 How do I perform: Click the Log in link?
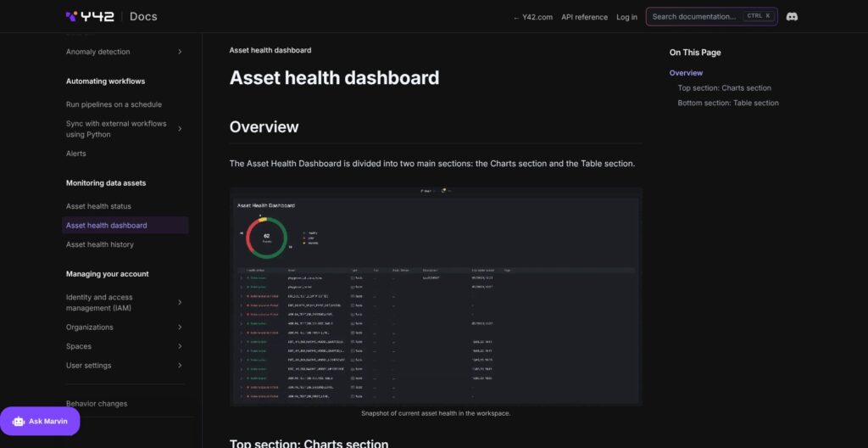(626, 17)
